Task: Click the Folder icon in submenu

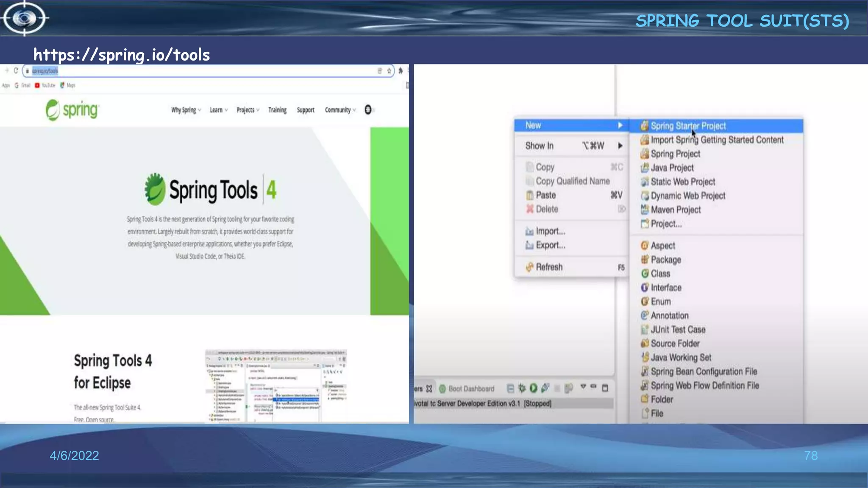Action: tap(645, 399)
